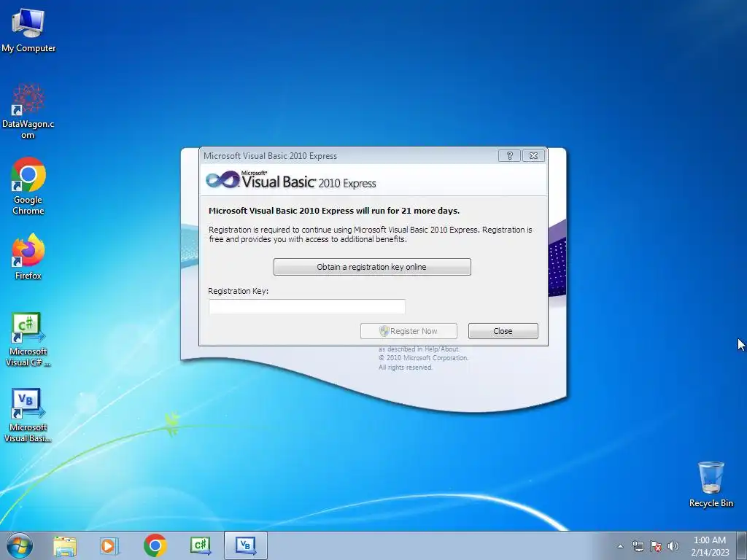Select the DataWagon.com desktop shortcut
Screen dimensions: 747x560
pos(28,111)
